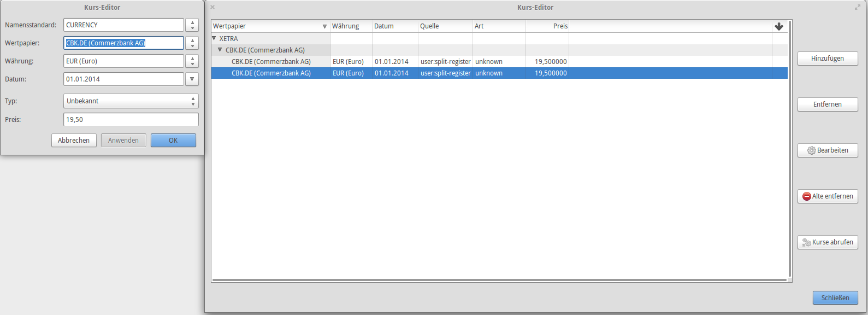Click user:split-register in the highlighted row

445,73
